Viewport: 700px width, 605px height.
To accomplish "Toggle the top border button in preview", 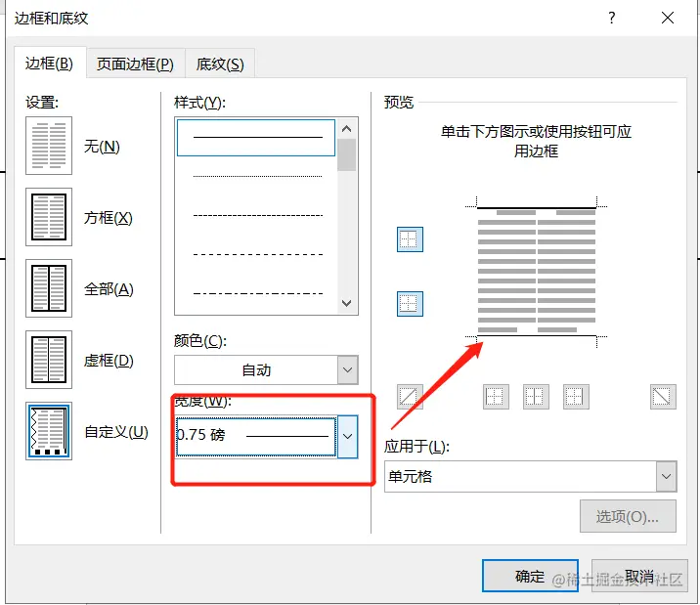I will coord(410,239).
